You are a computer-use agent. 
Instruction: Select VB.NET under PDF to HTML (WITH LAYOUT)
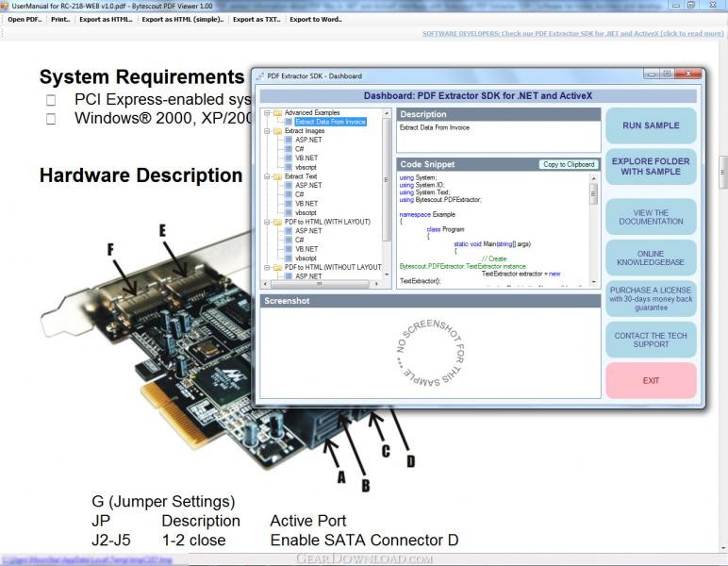point(306,249)
